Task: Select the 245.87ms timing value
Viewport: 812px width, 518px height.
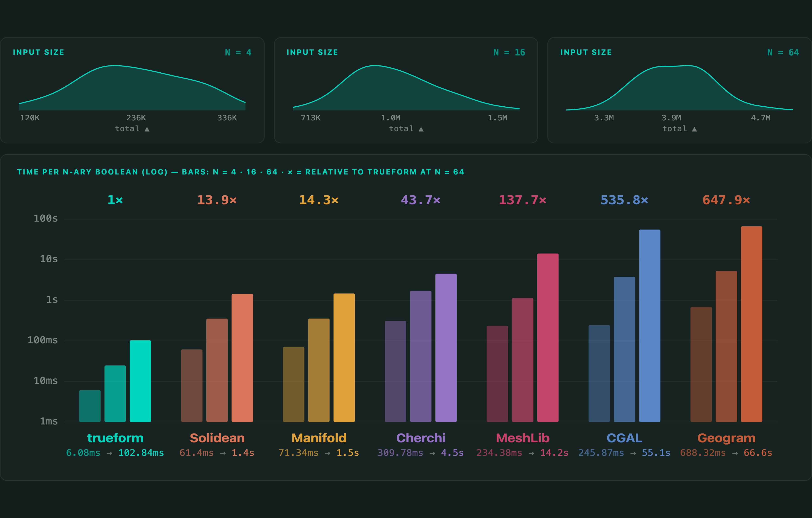Action: click(x=601, y=453)
